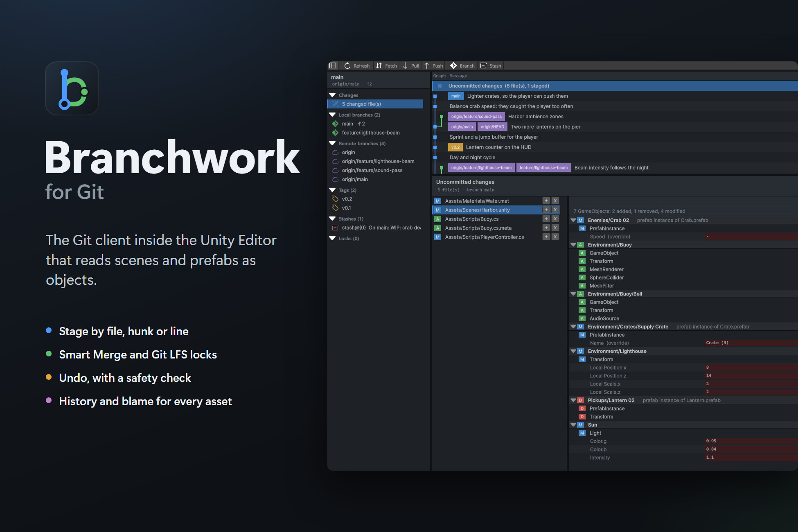Click the Pull toolbar button
Viewport: 798px width, 532px height.
(411, 65)
